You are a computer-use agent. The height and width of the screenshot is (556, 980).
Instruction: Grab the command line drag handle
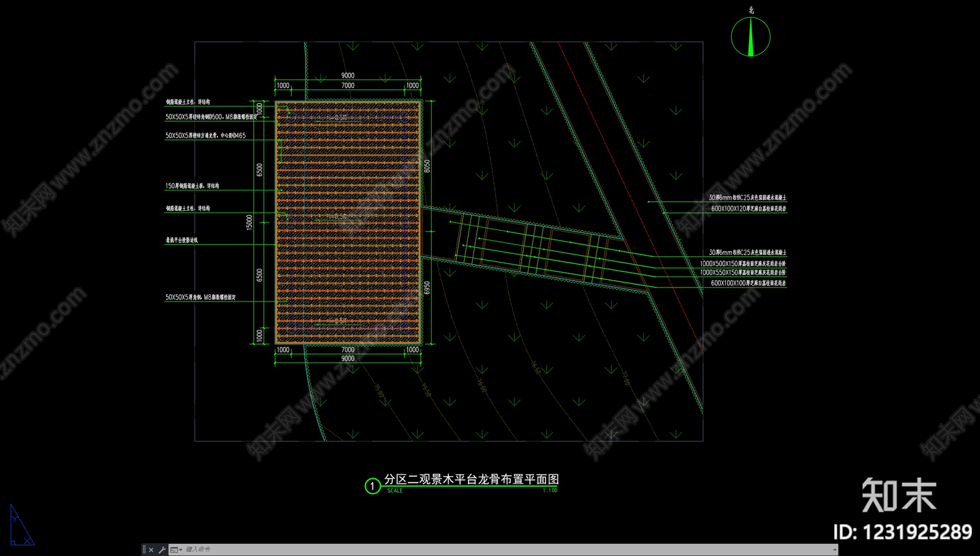145,550
